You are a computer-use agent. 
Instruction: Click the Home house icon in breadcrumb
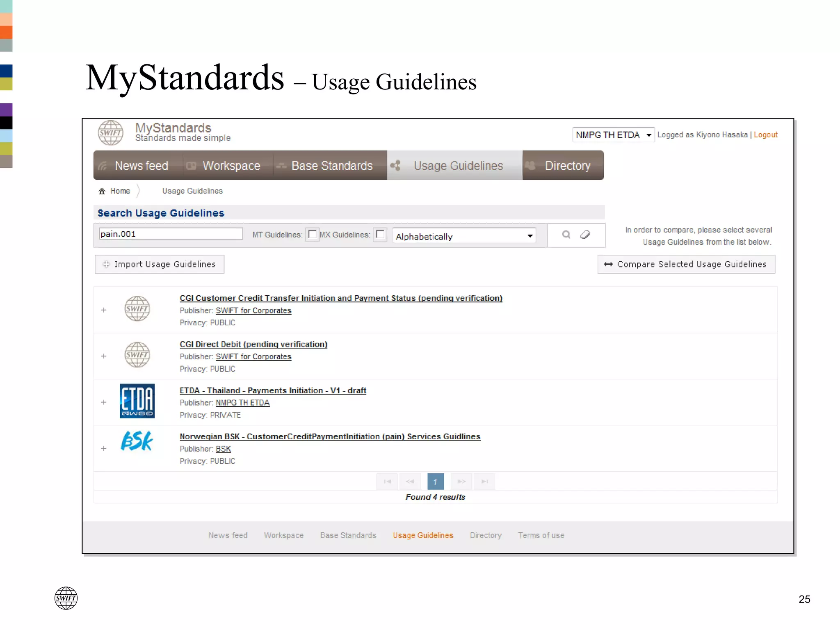(x=102, y=191)
